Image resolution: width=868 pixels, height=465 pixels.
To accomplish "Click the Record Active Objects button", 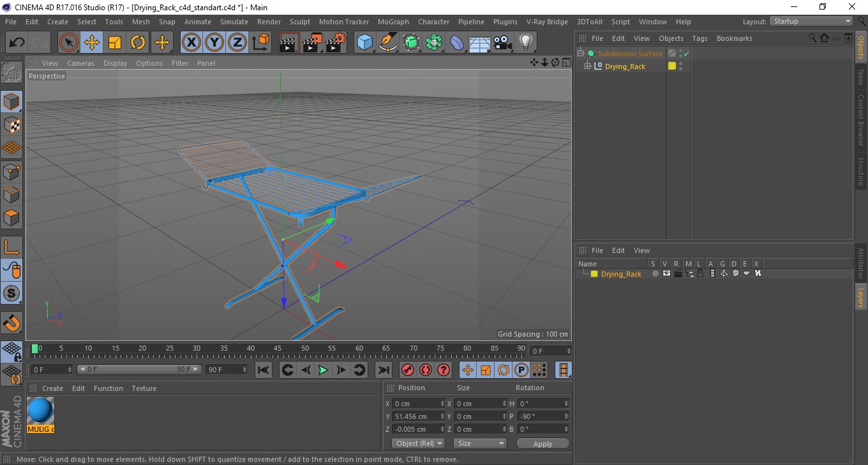I will pyautogui.click(x=408, y=370).
